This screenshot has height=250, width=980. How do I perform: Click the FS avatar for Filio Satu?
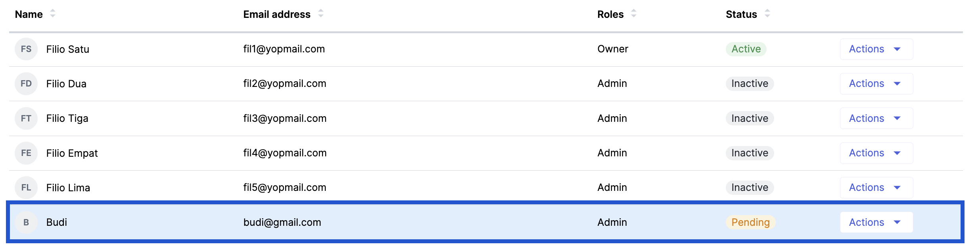(26, 49)
